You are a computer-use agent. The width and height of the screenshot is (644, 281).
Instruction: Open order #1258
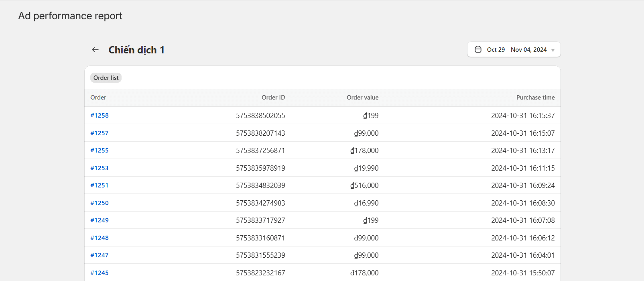(x=100, y=116)
